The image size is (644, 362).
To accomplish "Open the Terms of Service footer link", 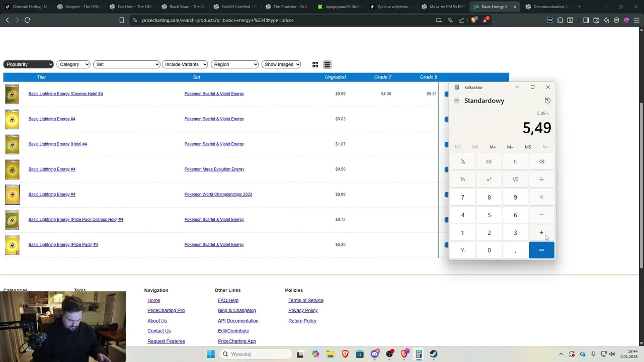I will click(x=306, y=300).
